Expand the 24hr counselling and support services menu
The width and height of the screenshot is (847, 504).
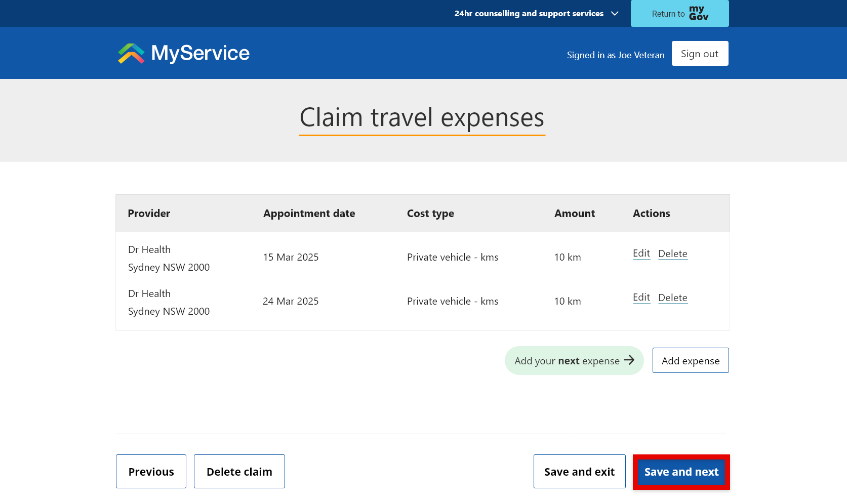pyautogui.click(x=529, y=13)
